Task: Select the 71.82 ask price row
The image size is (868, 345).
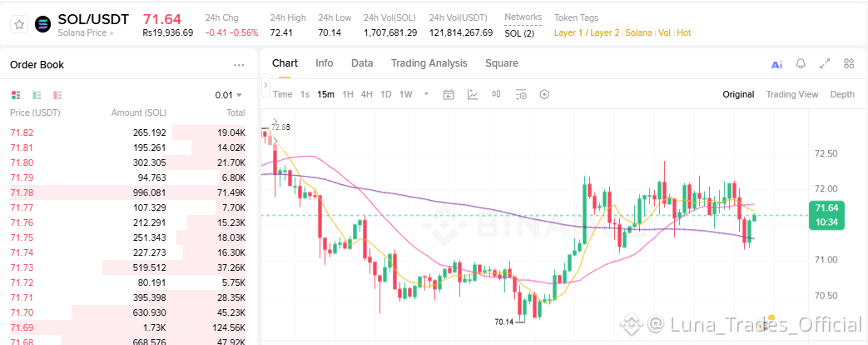Action: 128,132
